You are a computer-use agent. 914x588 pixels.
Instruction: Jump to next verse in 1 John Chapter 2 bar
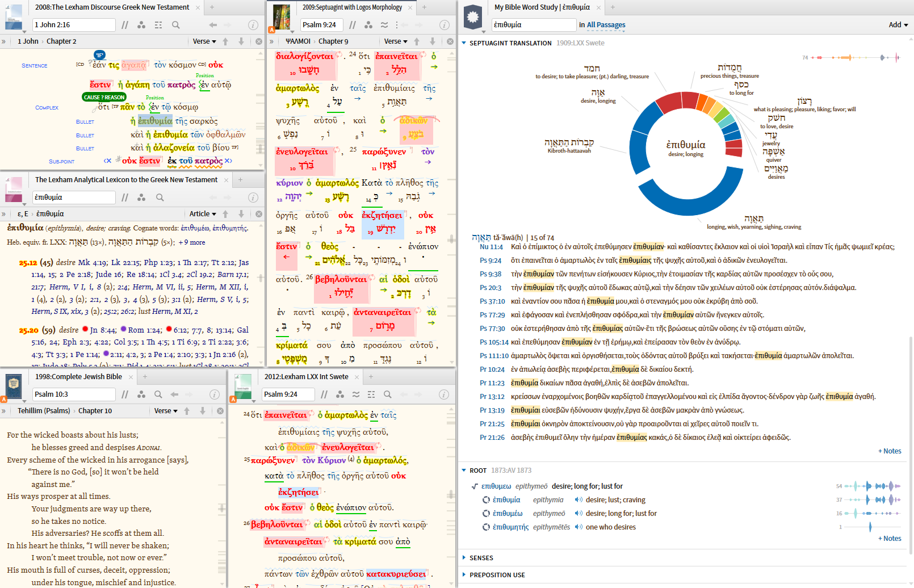241,41
